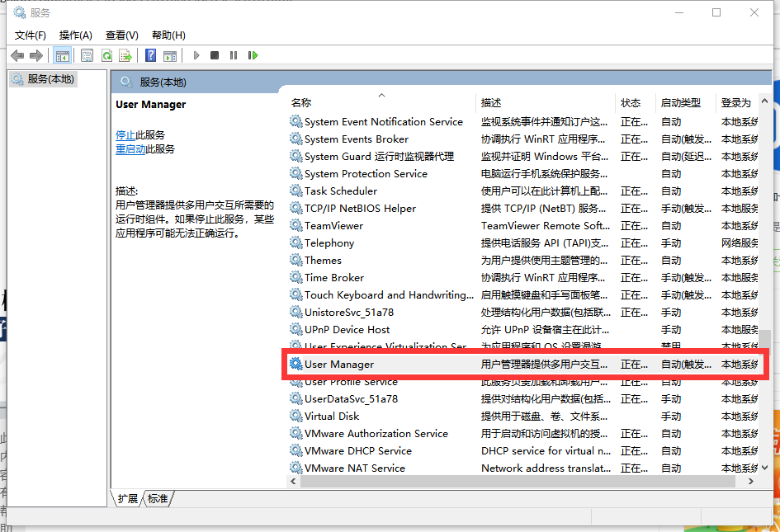Select VMware Authorization Service name

pos(376,434)
